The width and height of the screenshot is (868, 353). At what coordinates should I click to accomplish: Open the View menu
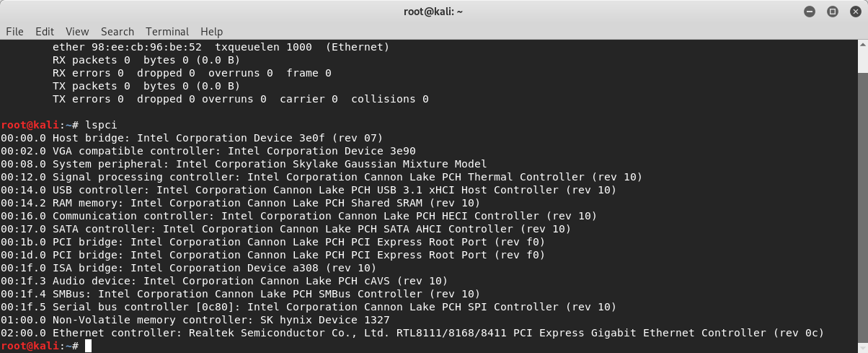77,32
